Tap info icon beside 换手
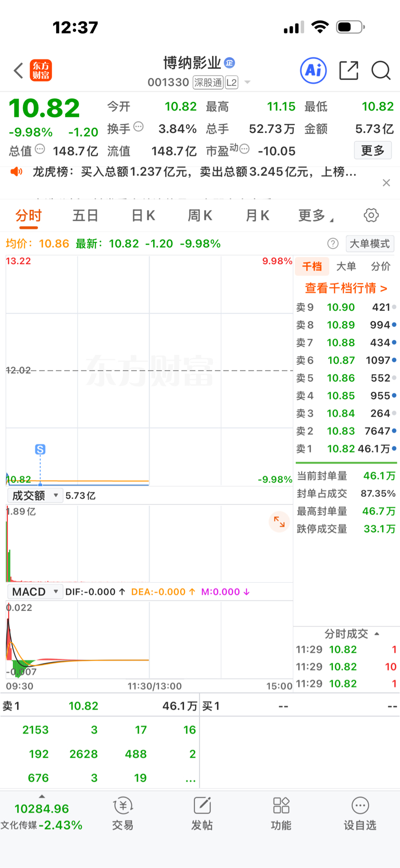This screenshot has height=868, width=400. point(138,126)
